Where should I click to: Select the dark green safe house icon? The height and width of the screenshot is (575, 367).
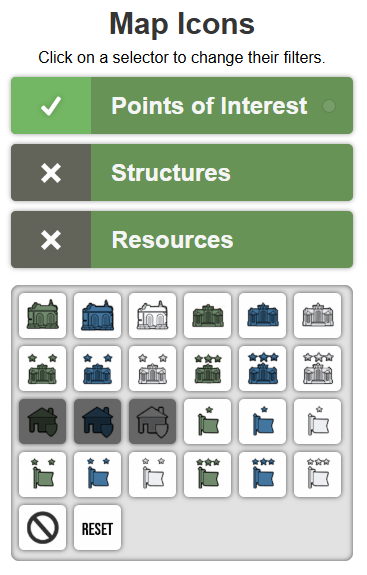(43, 422)
